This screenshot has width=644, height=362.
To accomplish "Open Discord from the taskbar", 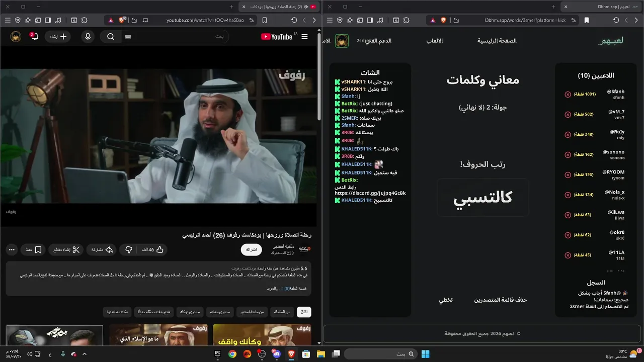I will coord(276,354).
